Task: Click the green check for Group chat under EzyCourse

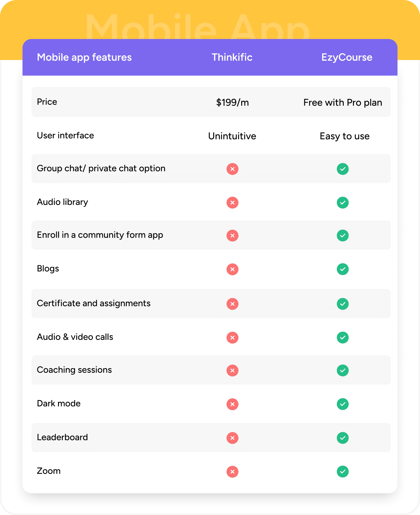Action: 342,169
